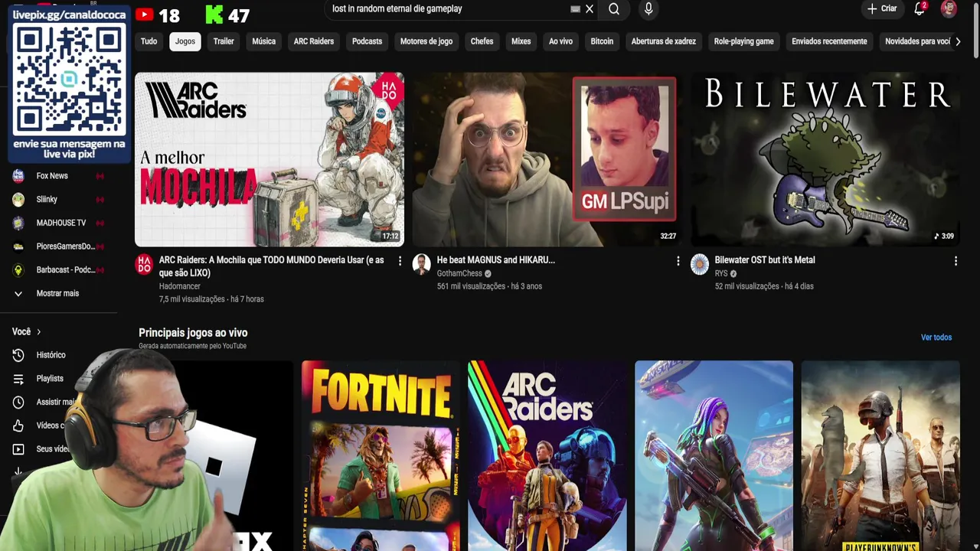
Task: Open options menu for ARC Raiders video
Action: coord(400,261)
